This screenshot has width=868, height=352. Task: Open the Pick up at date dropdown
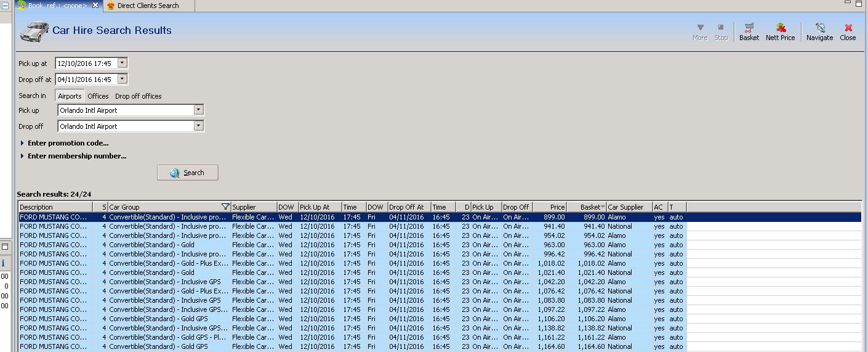[123, 63]
